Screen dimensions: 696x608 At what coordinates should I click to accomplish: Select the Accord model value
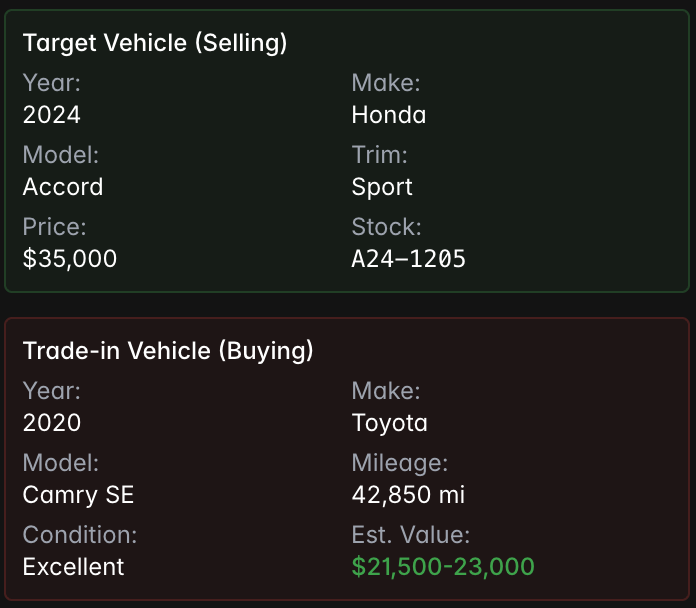coord(63,187)
